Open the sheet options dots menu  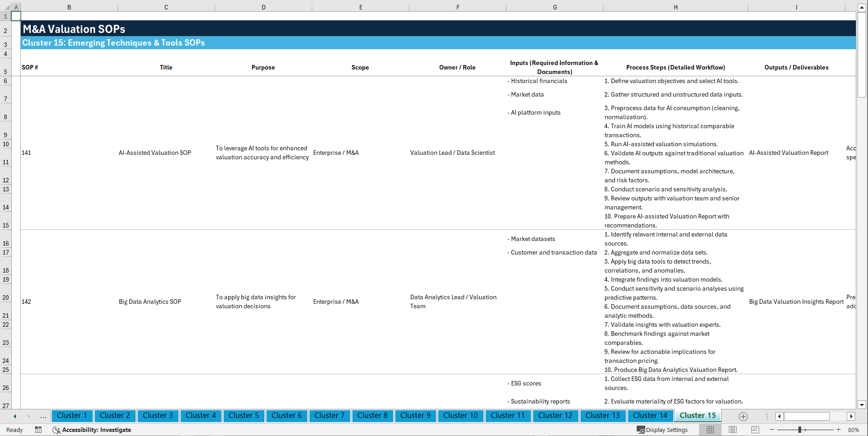[x=767, y=416]
